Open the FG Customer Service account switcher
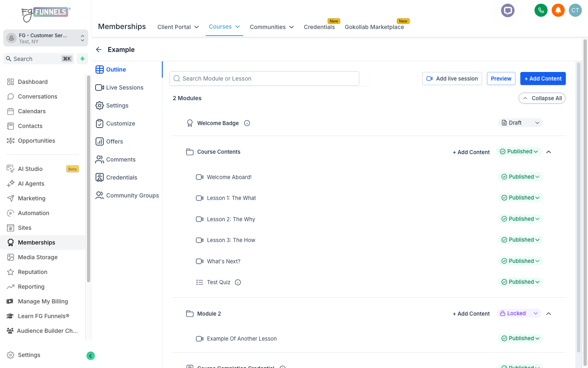 46,38
